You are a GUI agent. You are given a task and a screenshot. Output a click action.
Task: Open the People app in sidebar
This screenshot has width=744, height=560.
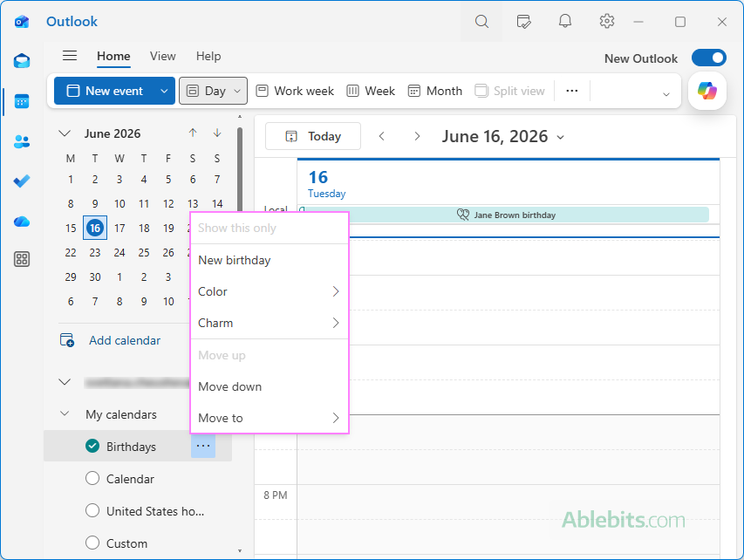(22, 141)
